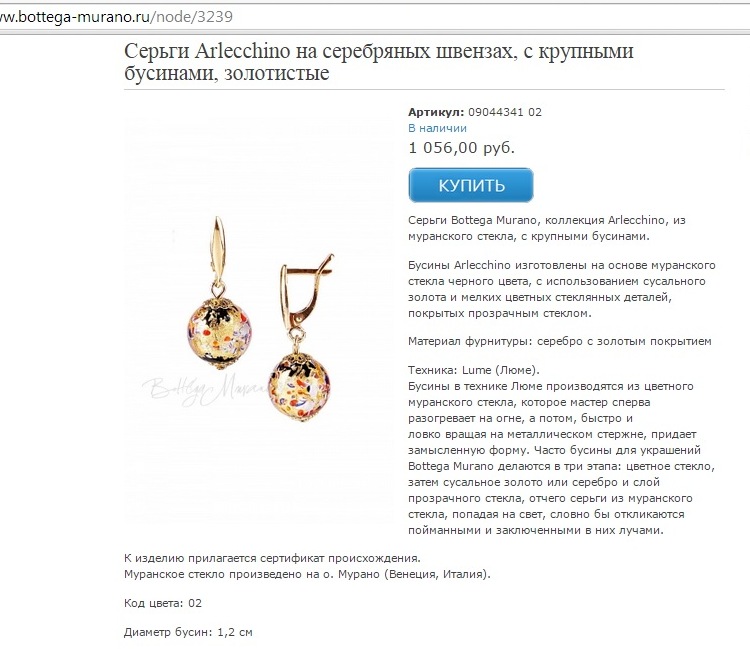This screenshot has width=750, height=649.
Task: Open the 'В наличии' availability link
Action: (437, 128)
